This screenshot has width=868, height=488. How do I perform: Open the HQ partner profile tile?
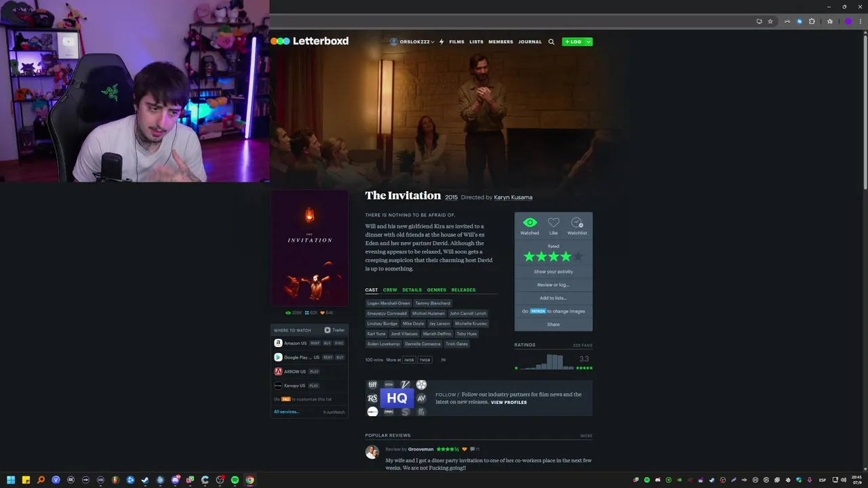(397, 399)
